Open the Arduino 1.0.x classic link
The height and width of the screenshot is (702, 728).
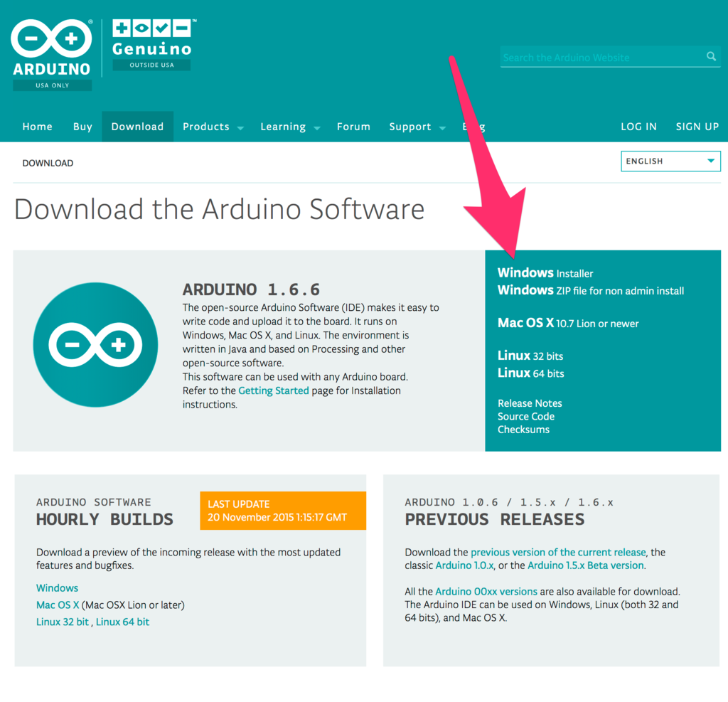tap(464, 565)
